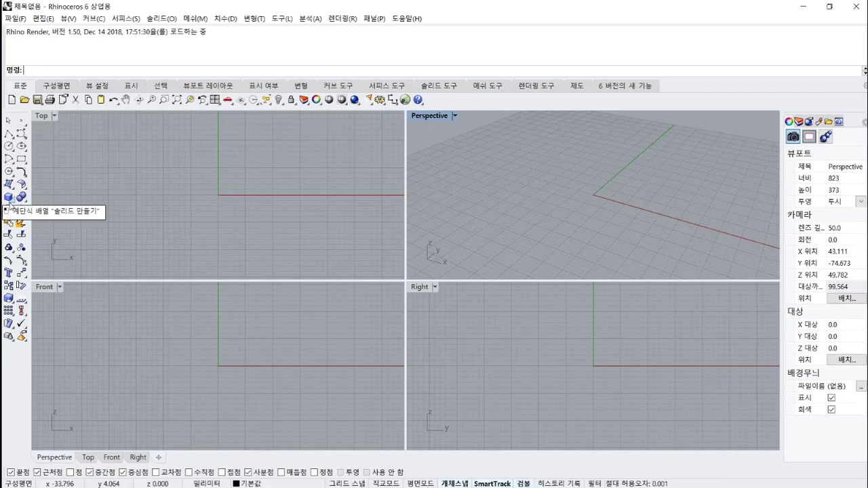Enable the 교차점 osnap checkbox
This screenshot has height=488, width=868.
coord(155,472)
